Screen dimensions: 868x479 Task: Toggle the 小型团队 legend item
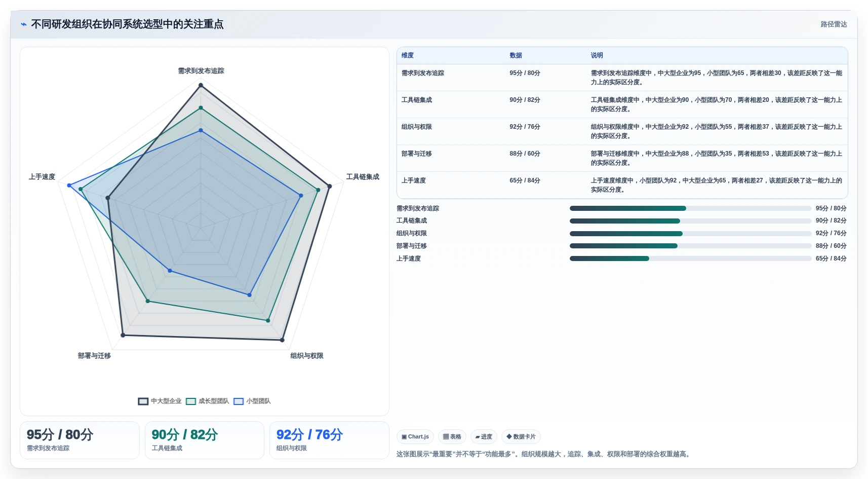click(x=252, y=401)
